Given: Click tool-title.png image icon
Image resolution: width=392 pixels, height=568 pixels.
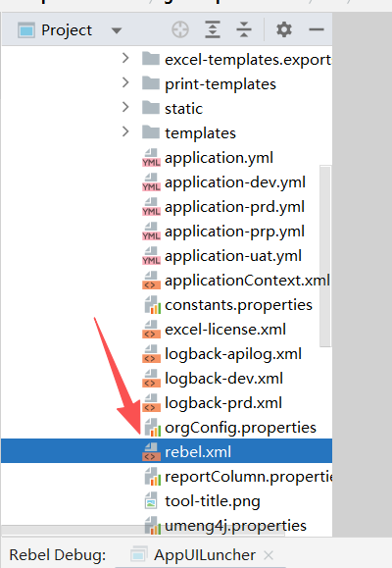Looking at the screenshot, I should coord(151,501).
